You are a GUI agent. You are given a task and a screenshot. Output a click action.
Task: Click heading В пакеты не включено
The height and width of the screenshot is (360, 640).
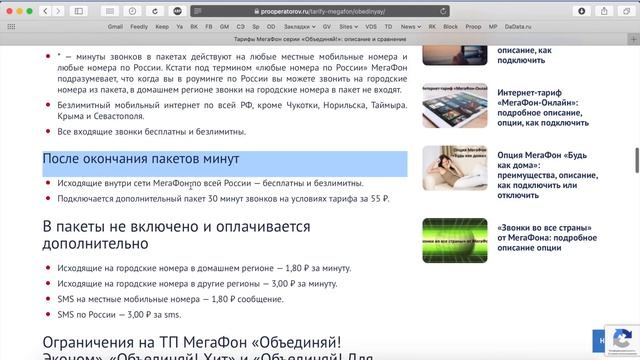click(x=176, y=235)
